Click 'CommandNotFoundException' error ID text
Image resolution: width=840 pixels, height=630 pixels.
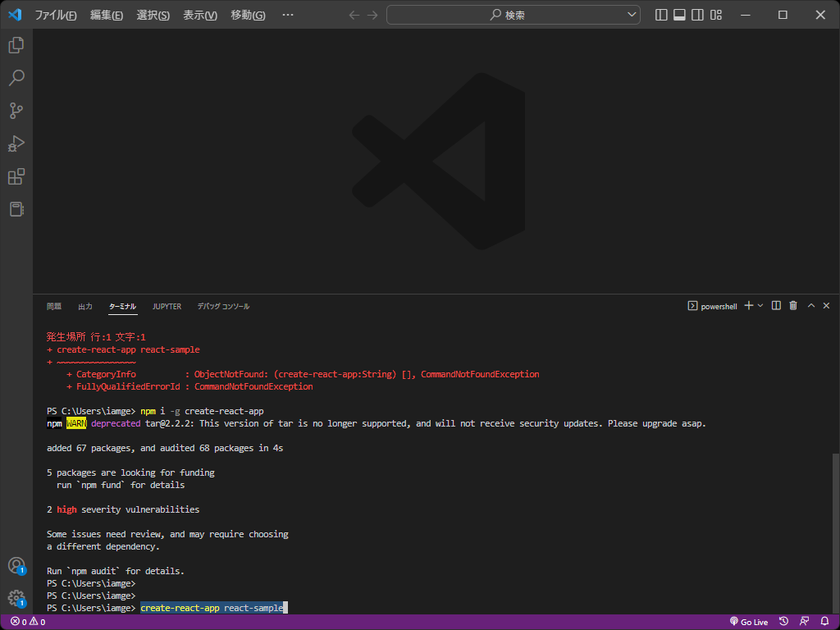pyautogui.click(x=253, y=387)
